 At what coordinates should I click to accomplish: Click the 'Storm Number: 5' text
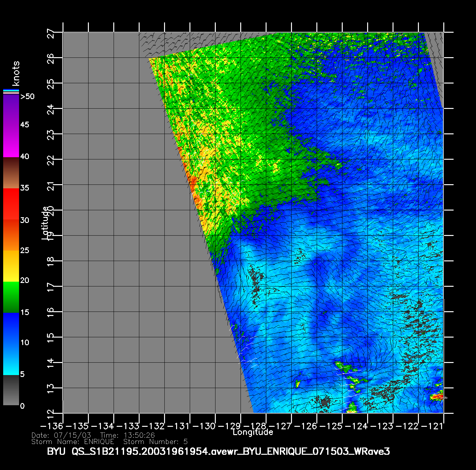point(155,442)
